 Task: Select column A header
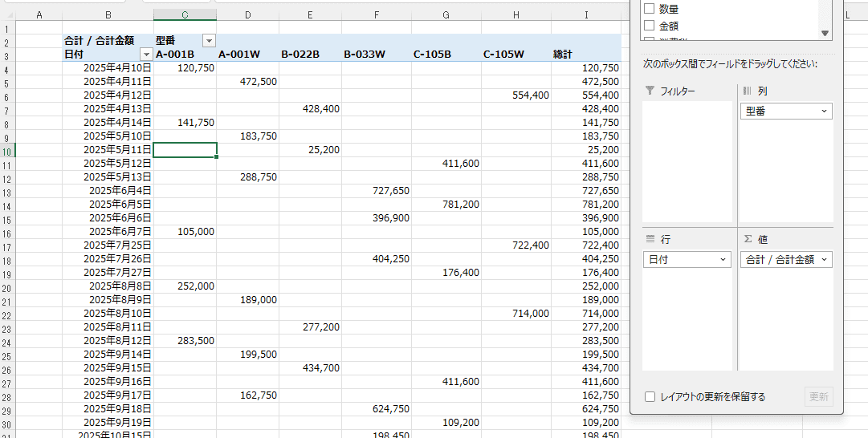pyautogui.click(x=39, y=15)
